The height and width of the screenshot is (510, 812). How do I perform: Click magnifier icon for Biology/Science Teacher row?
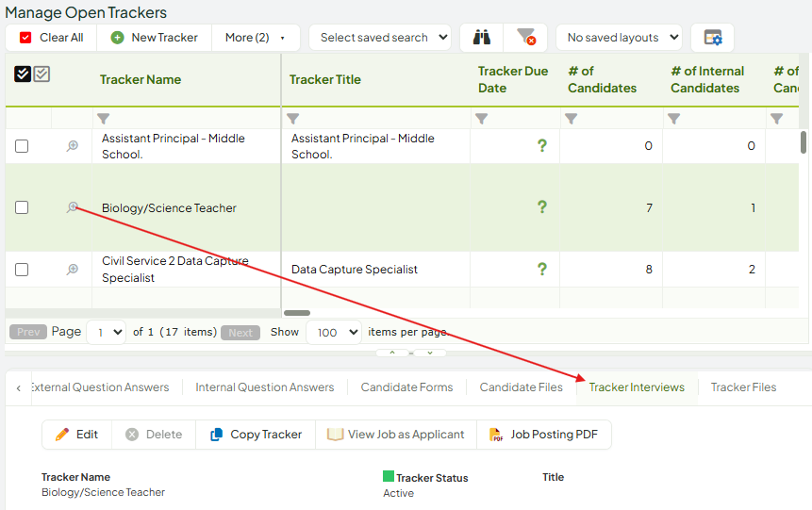(x=73, y=207)
